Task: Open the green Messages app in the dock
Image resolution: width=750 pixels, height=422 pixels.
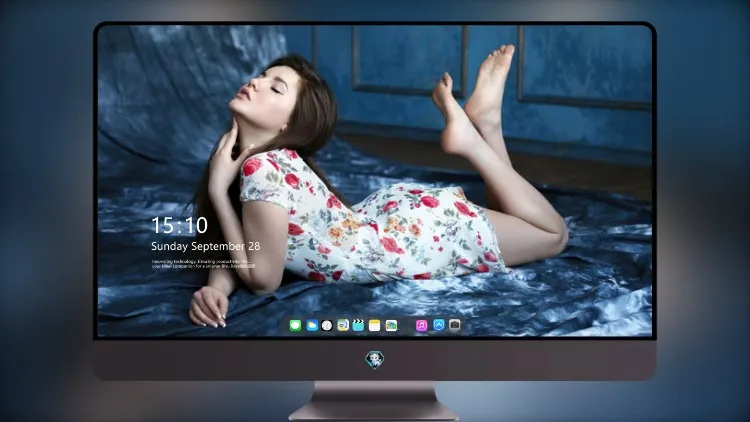Action: click(x=295, y=326)
